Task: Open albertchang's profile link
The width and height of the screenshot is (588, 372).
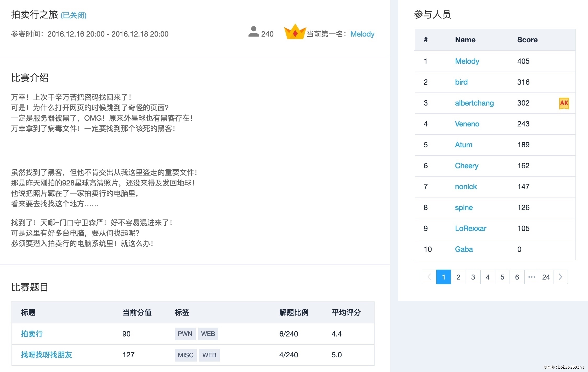Action: 474,103
